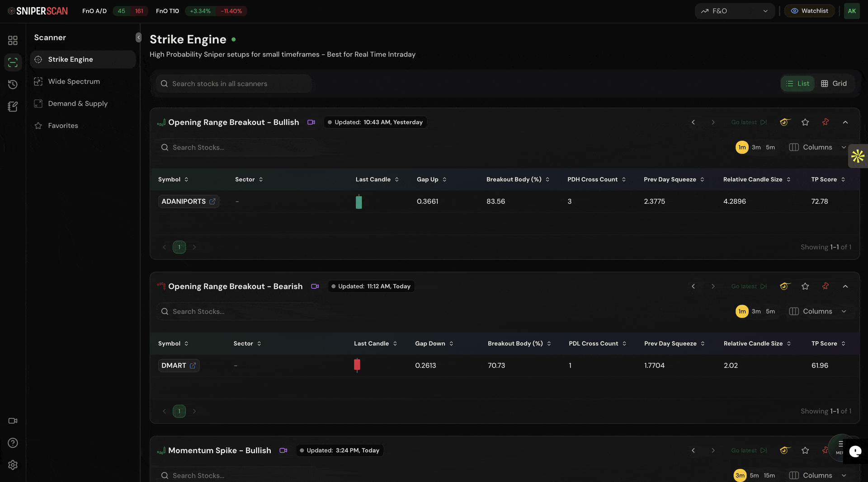
Task: Open the AK user profile avatar
Action: 852,11
